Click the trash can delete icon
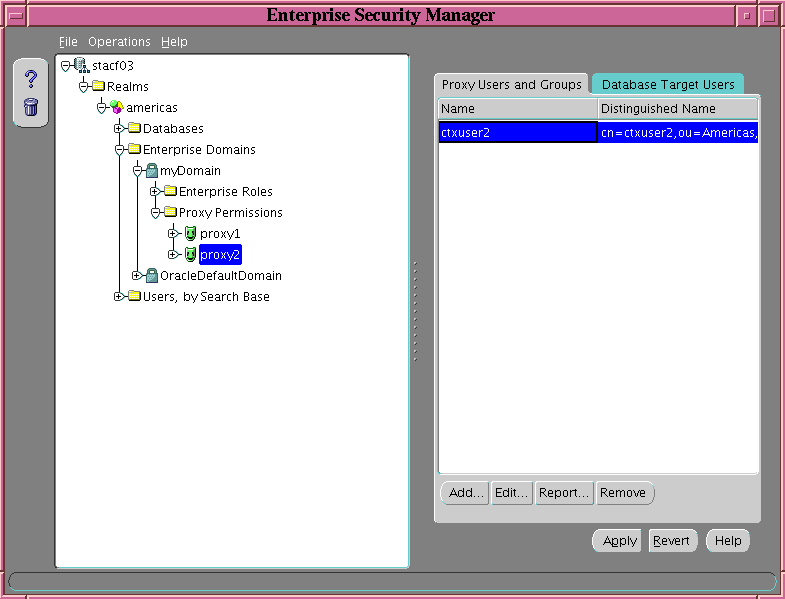 30,107
